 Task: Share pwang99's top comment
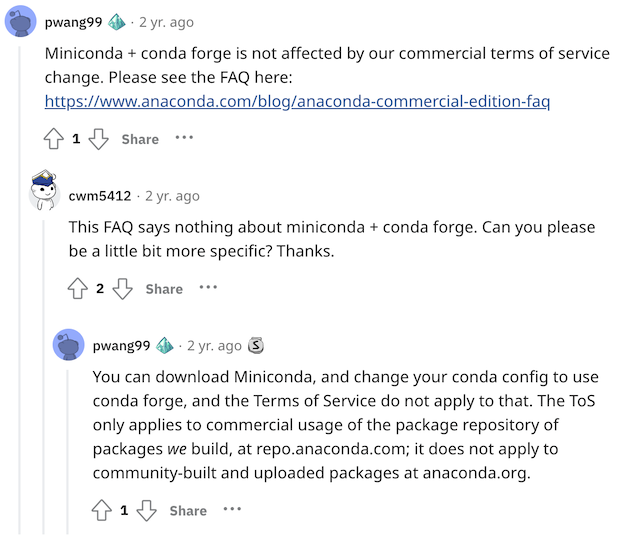(140, 139)
